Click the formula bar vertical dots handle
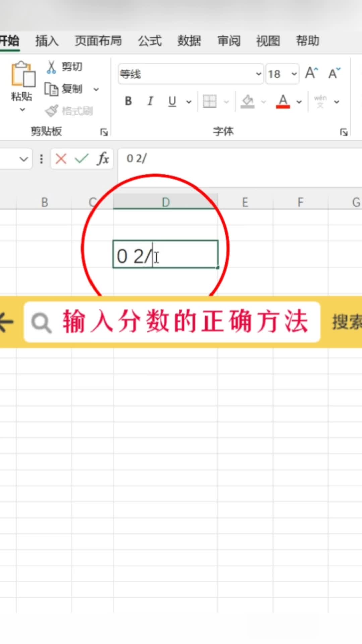This screenshot has height=644, width=362. coord(41,159)
